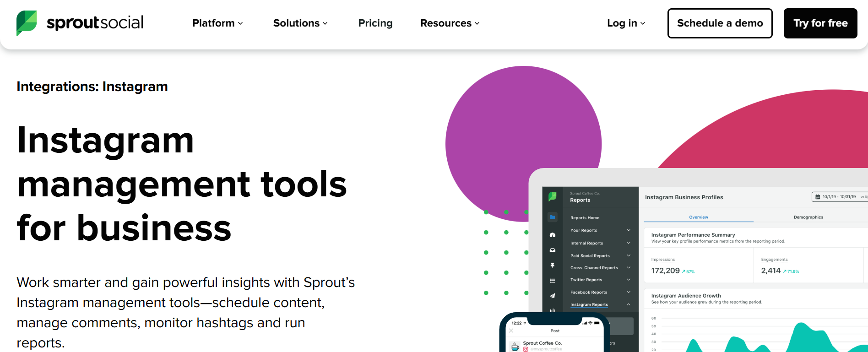Click the 71.9% engagements growth indicator
Screen dimensions: 868x352
(791, 271)
